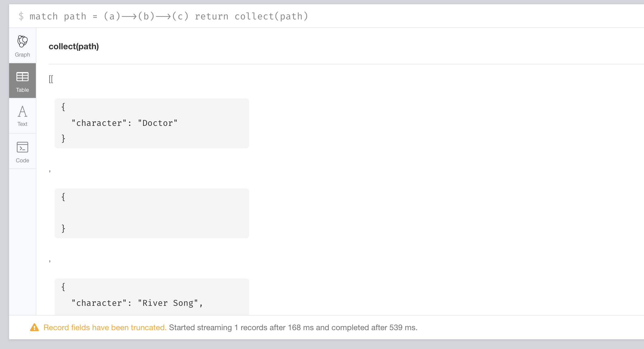The width and height of the screenshot is (644, 349).
Task: Click the graph nodes icon above Graph label
Action: 22,41
